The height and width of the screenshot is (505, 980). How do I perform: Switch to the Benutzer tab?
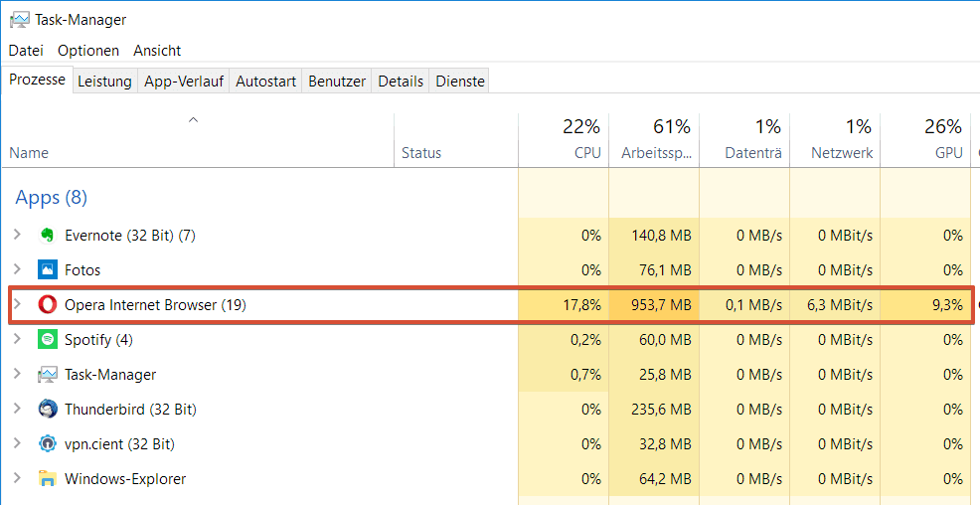pos(337,82)
